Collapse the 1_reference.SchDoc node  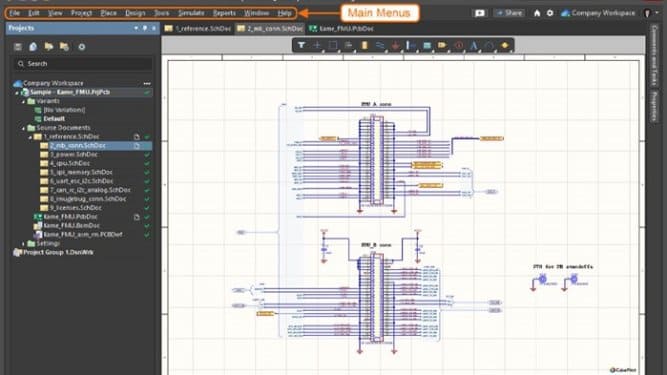(x=30, y=137)
